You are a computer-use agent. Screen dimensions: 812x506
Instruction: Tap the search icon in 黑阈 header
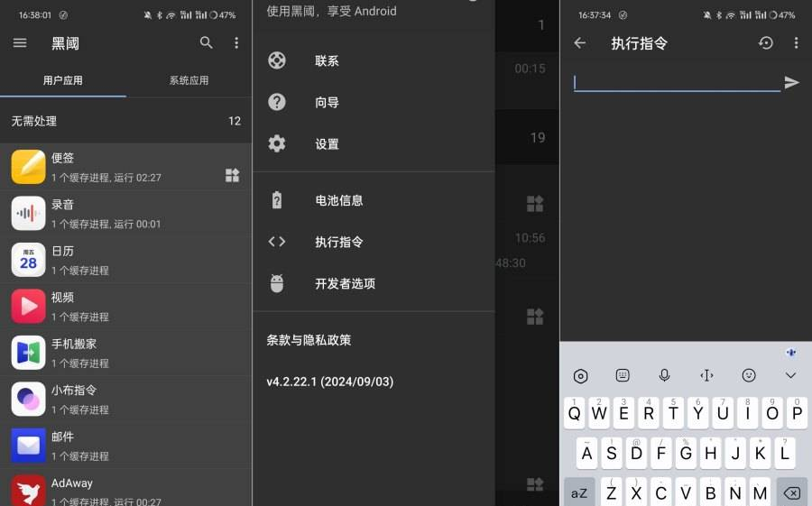[206, 43]
